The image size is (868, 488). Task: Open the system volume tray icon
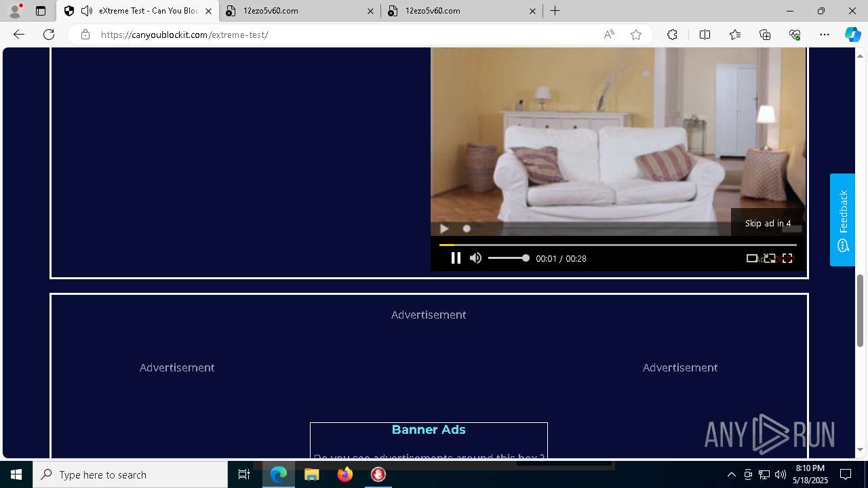(781, 474)
